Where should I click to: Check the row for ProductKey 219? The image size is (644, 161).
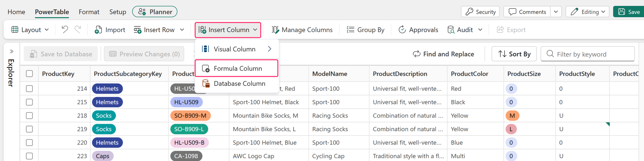[29, 129]
